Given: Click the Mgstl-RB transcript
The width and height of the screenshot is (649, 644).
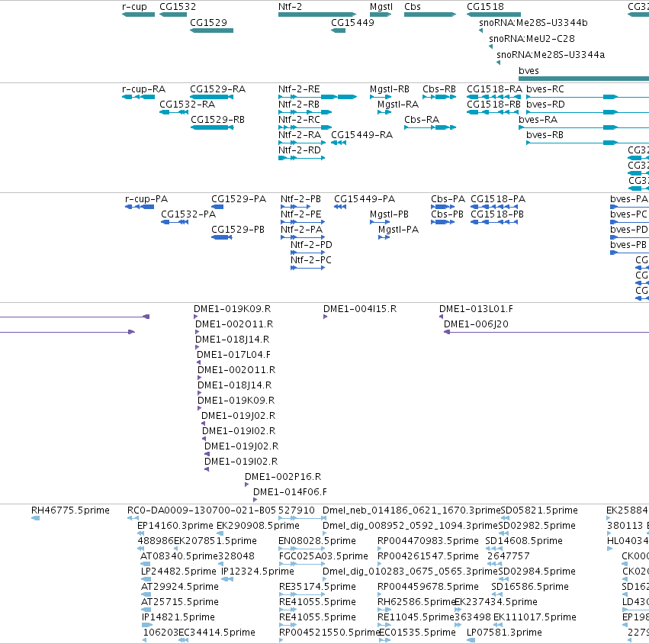Looking at the screenshot, I should pos(381,97).
